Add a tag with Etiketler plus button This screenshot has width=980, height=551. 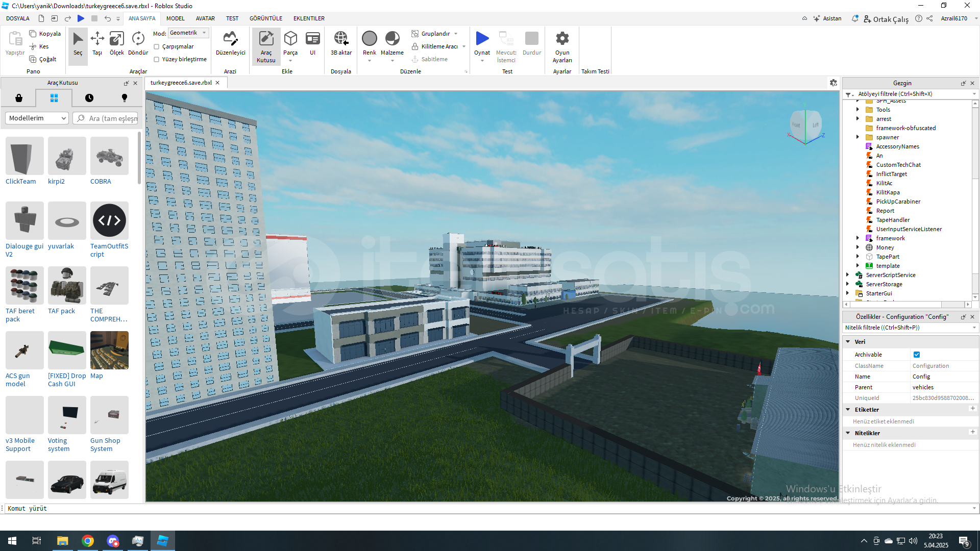click(972, 409)
